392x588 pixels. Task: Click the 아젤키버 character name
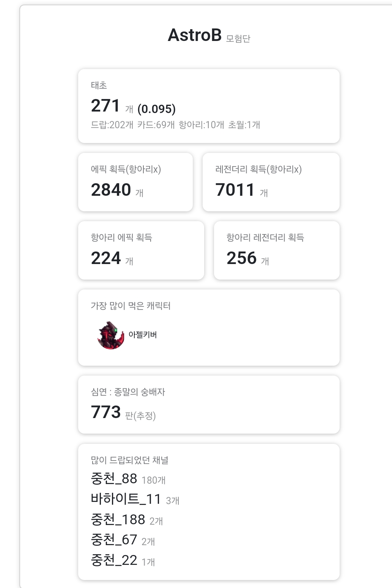[x=143, y=335]
